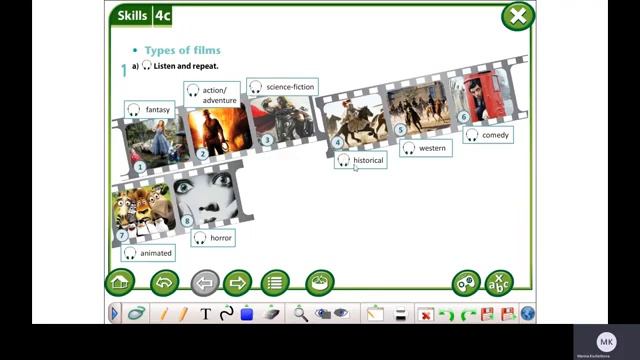Screen dimensions: 640x360
Task: Click the historical film picture 4
Action: point(356,122)
